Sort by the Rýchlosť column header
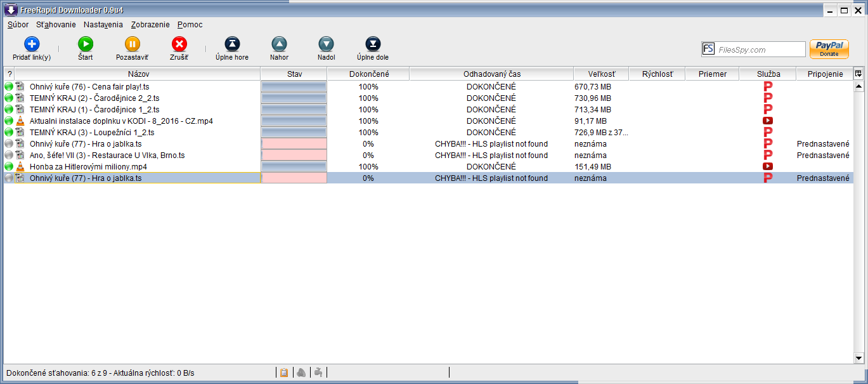Image resolution: width=868 pixels, height=384 pixels. coord(657,74)
